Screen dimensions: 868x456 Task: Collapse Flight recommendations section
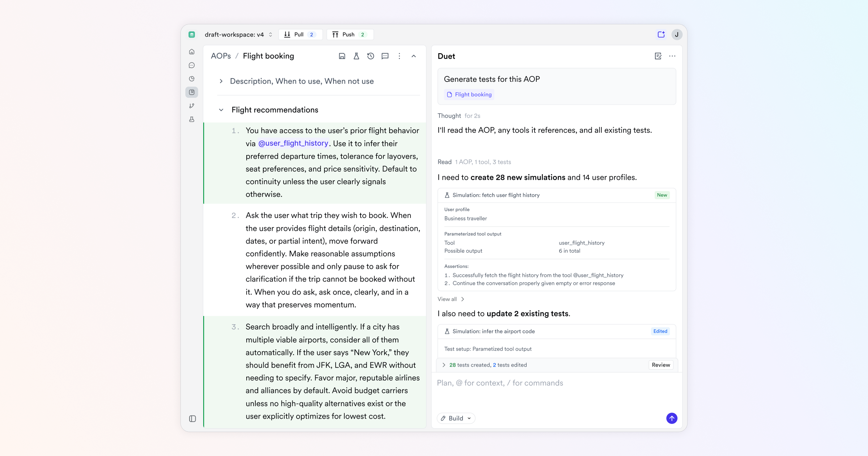coord(221,110)
